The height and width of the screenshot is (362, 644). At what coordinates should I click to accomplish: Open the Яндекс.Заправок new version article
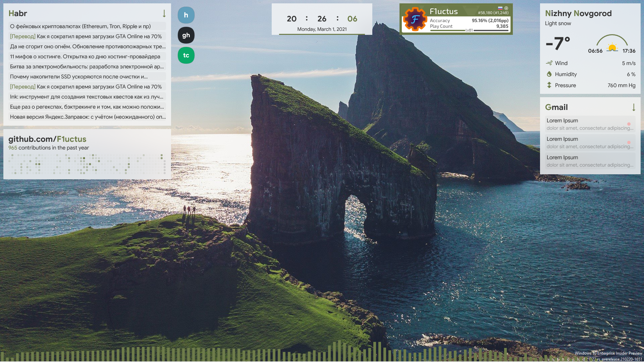click(88, 117)
